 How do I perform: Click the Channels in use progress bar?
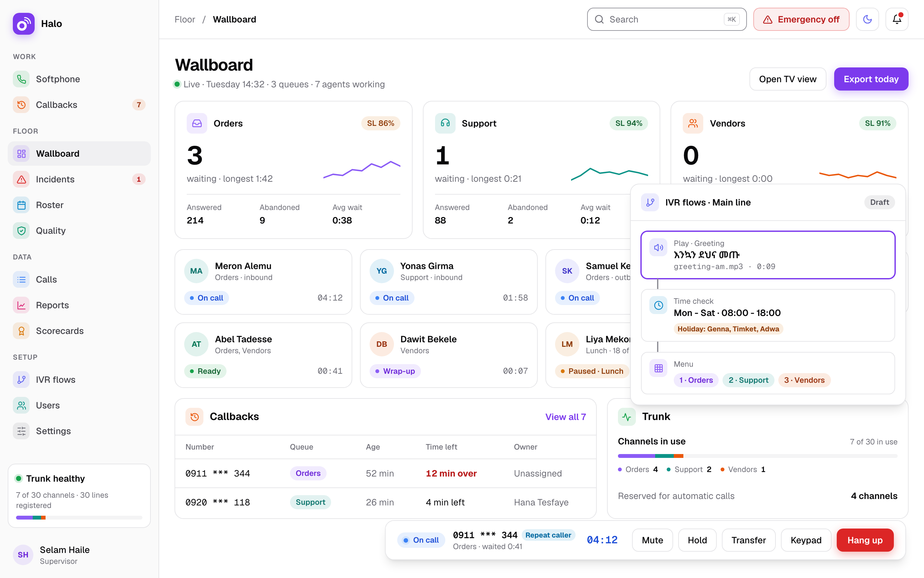pos(757,456)
